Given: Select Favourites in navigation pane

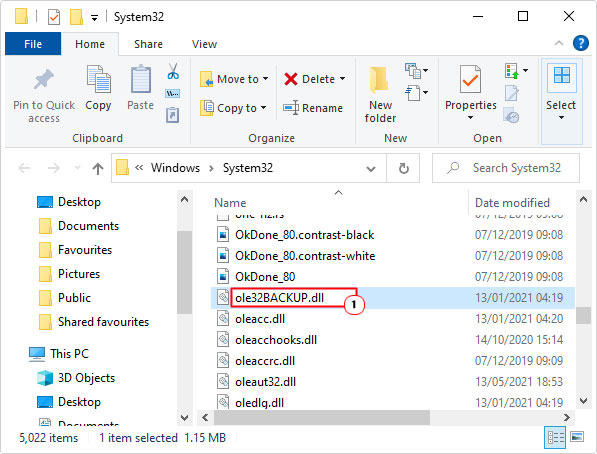Looking at the screenshot, I should pyautogui.click(x=85, y=250).
